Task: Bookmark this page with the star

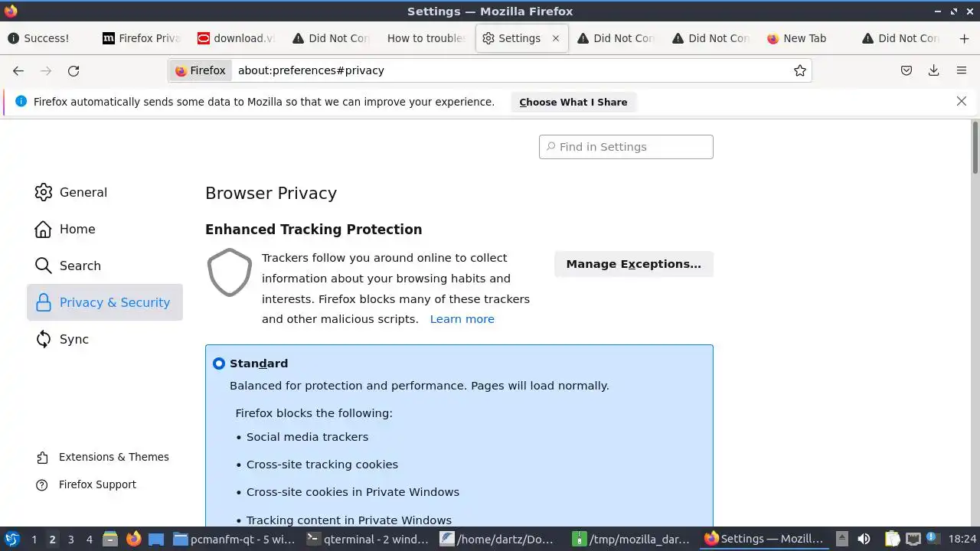Action: click(x=800, y=70)
